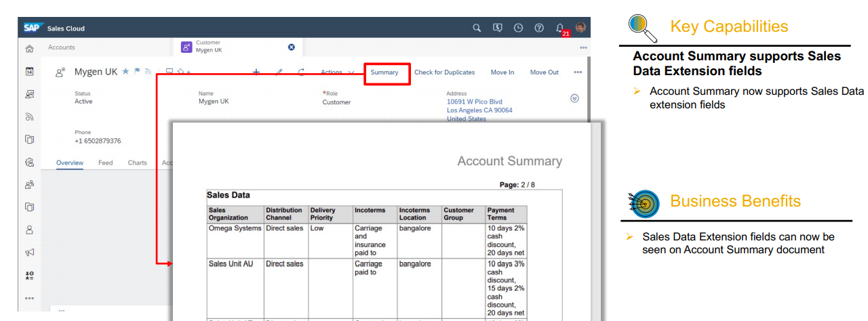The height and width of the screenshot is (321, 868).
Task: Mark Mygen UK as favorite with star
Action: point(125,71)
